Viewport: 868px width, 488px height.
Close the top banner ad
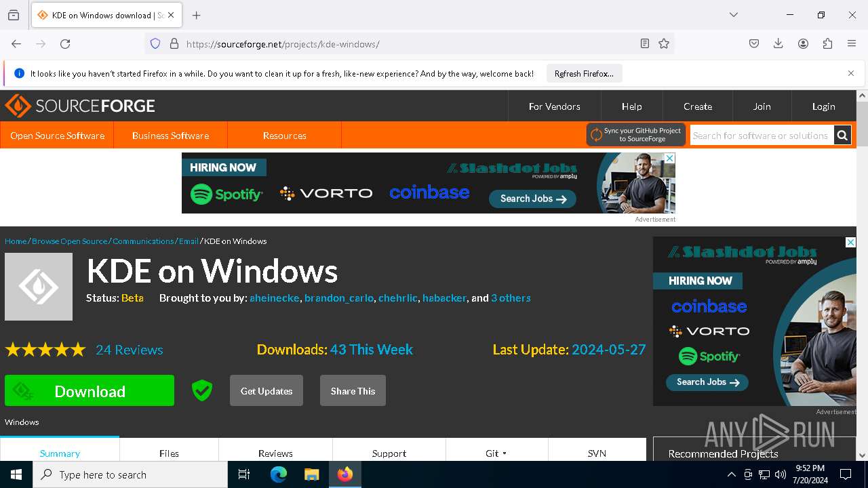pos(670,158)
